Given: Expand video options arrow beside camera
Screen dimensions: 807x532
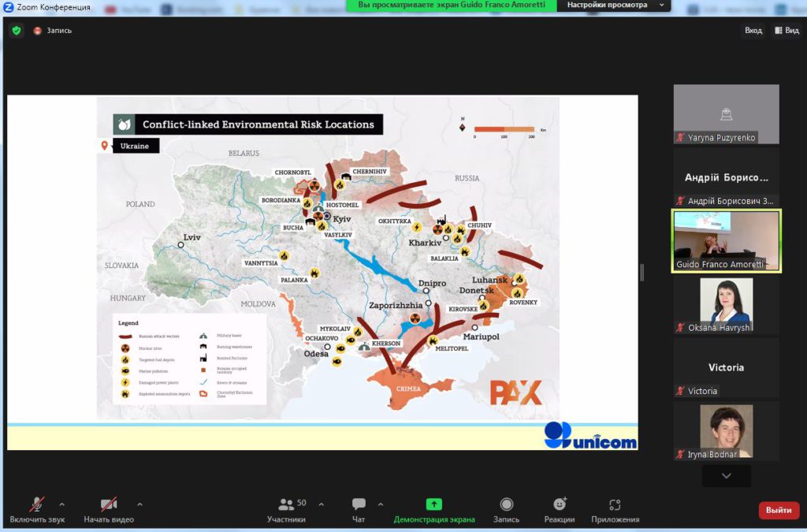Looking at the screenshot, I should 139,504.
